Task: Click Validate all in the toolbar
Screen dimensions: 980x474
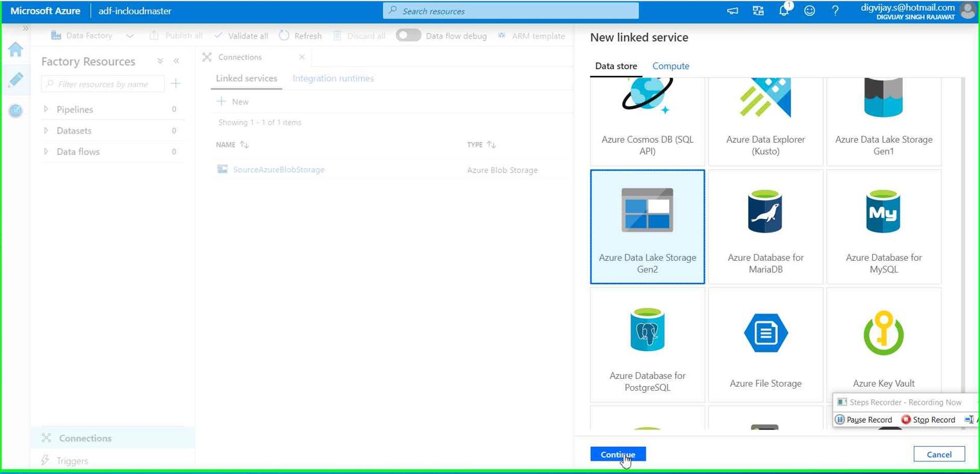Action: 241,36
